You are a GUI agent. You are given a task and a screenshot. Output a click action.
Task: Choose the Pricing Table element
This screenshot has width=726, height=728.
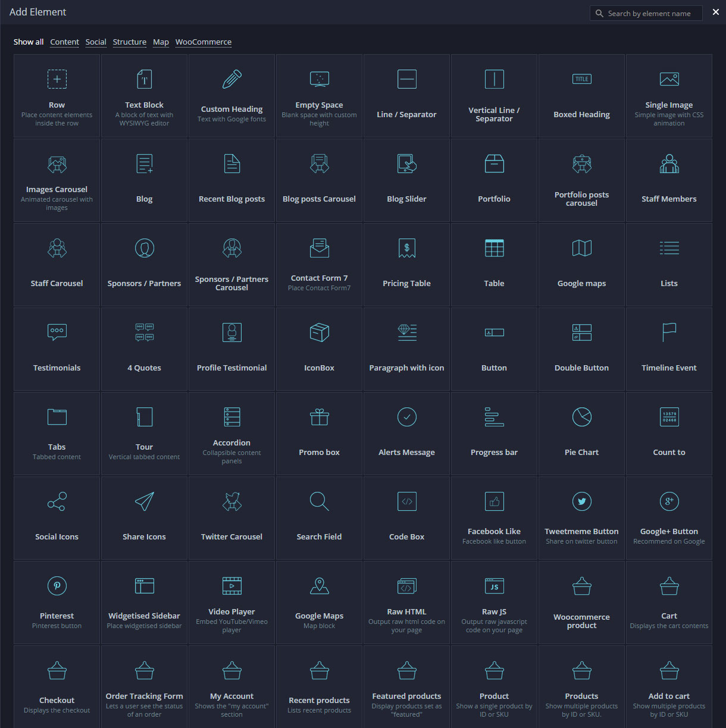pos(407,265)
